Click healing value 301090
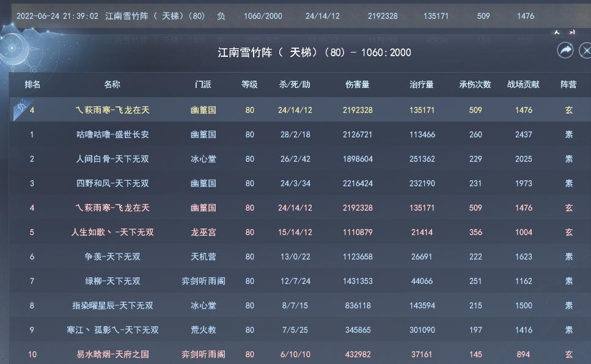 click(x=422, y=330)
